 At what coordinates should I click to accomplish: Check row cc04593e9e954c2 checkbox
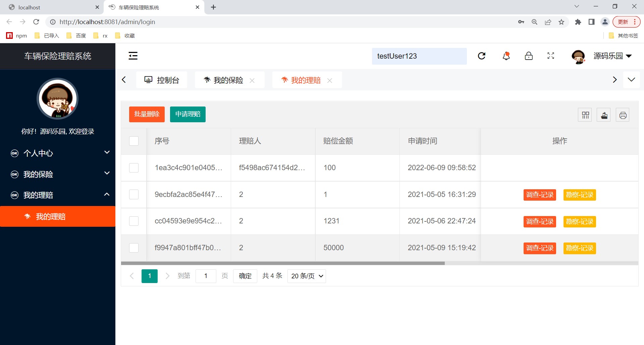click(x=134, y=221)
